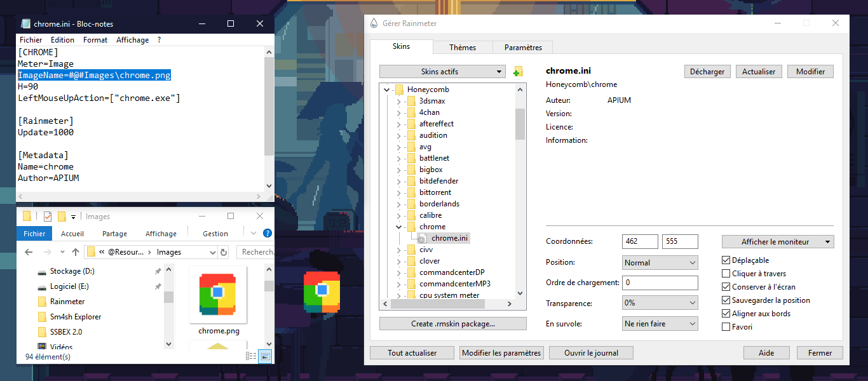This screenshot has height=381, width=868.
Task: Click the Explorer help question mark icon
Action: (268, 233)
